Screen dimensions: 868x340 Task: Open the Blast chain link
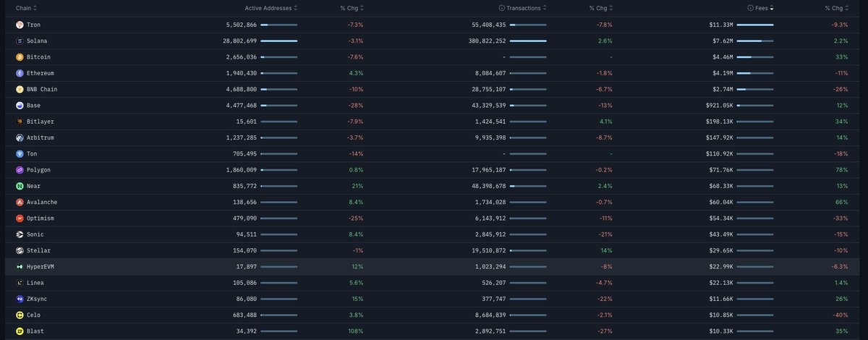click(35, 331)
